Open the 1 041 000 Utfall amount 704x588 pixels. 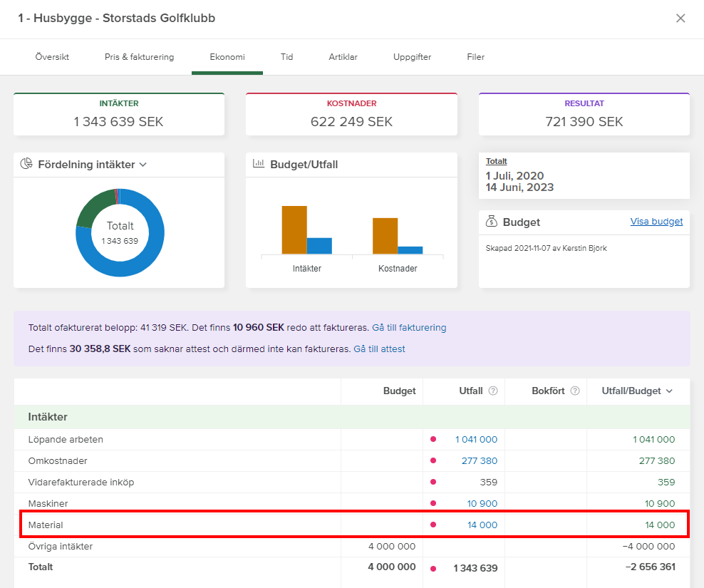pyautogui.click(x=476, y=440)
